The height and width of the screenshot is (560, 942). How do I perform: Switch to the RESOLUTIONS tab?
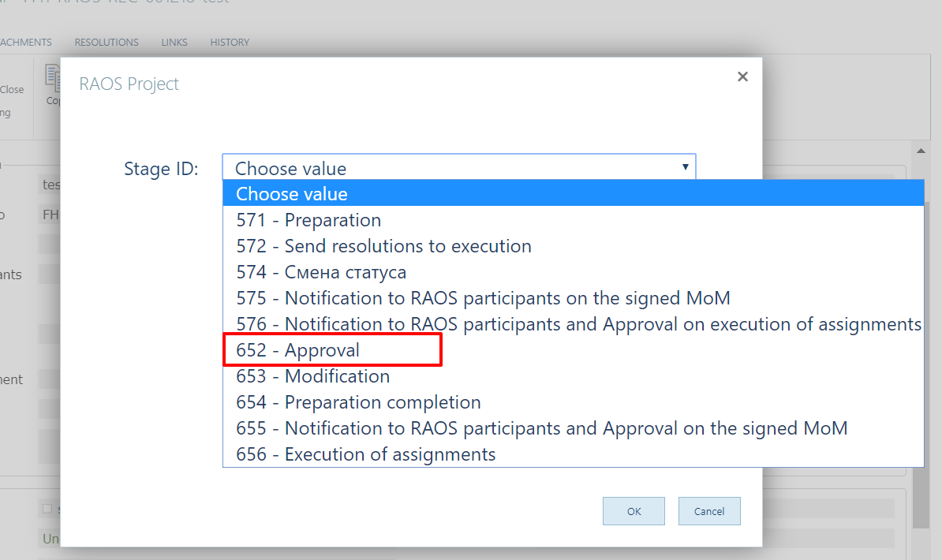(107, 42)
